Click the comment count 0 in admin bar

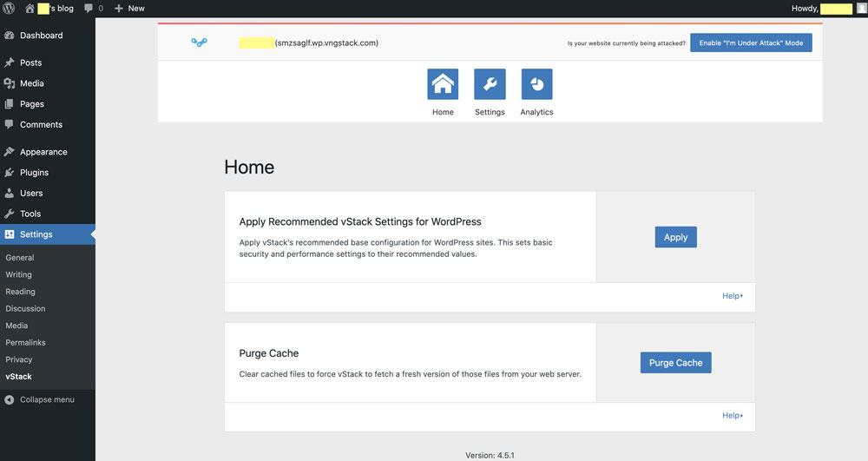[x=101, y=9]
